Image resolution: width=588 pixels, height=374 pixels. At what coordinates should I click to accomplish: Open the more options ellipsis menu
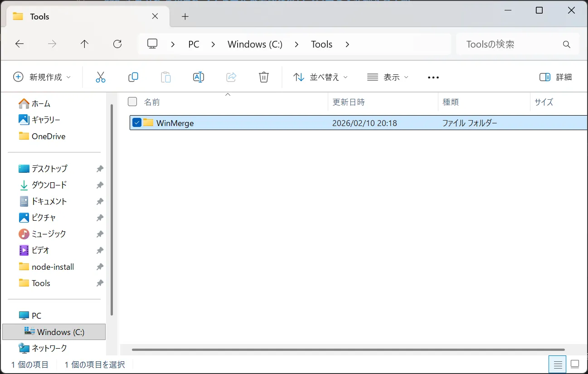[x=433, y=78]
